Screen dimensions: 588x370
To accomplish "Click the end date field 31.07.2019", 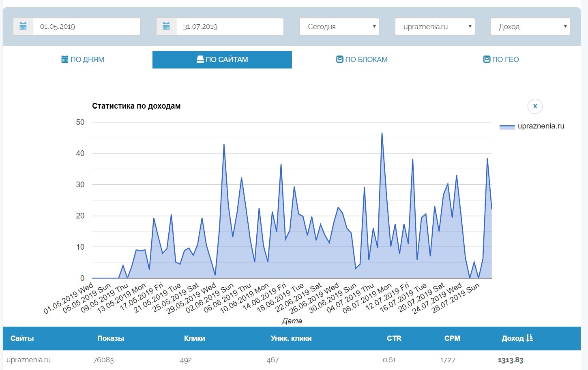I will tap(230, 27).
